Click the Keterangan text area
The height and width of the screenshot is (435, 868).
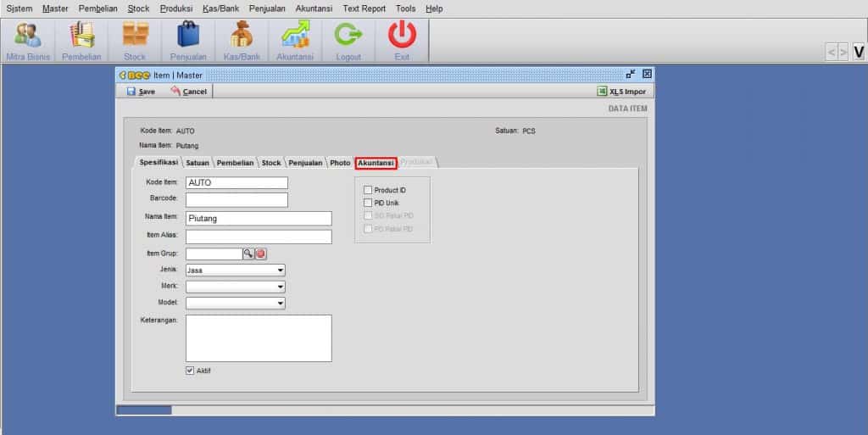tap(259, 338)
